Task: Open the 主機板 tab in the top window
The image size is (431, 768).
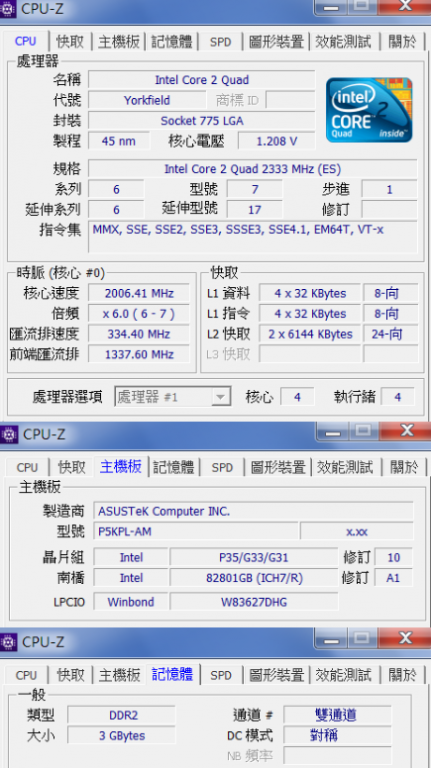Action: tap(119, 42)
